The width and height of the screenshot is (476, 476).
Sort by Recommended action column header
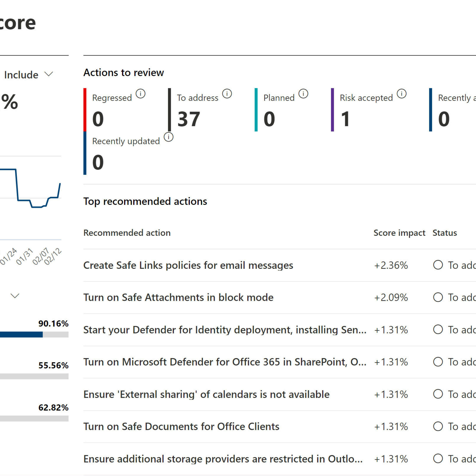[127, 233]
